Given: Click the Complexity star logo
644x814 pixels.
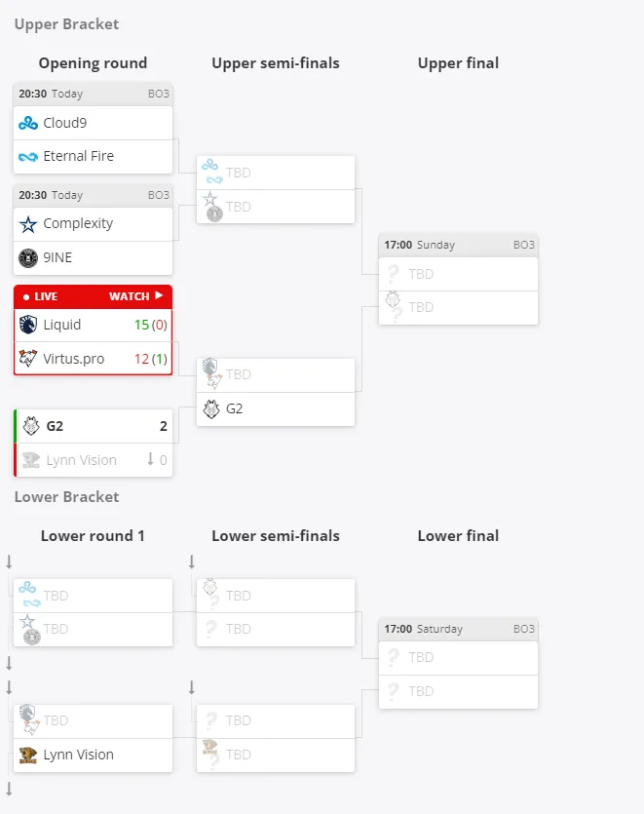Looking at the screenshot, I should click(28, 224).
